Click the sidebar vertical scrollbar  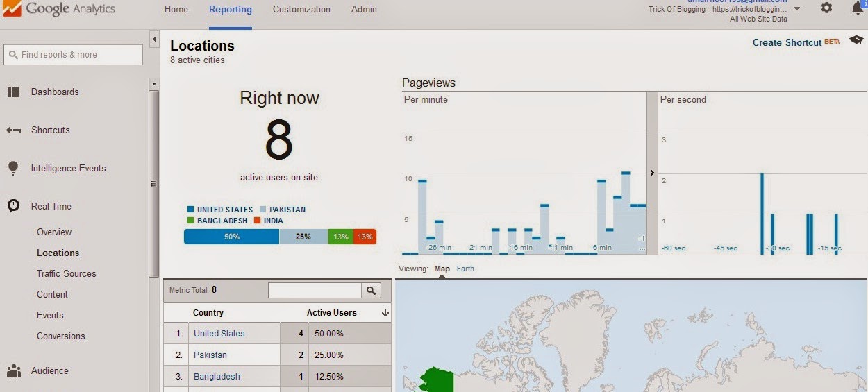[154, 184]
